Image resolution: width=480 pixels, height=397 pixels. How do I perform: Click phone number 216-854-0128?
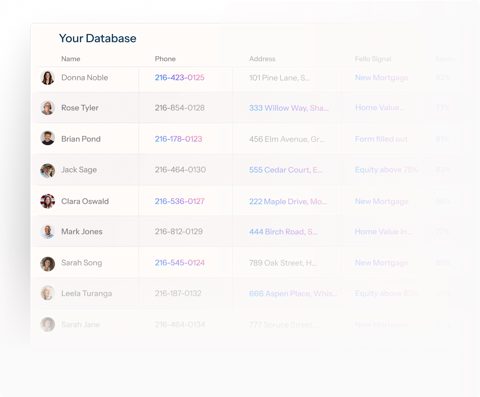(179, 108)
